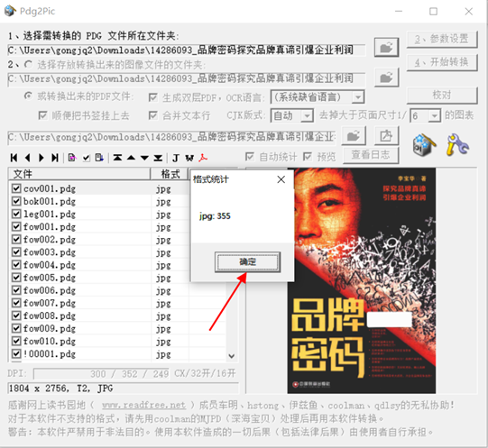
Task: Click the J toolbar icon
Action: tap(176, 158)
